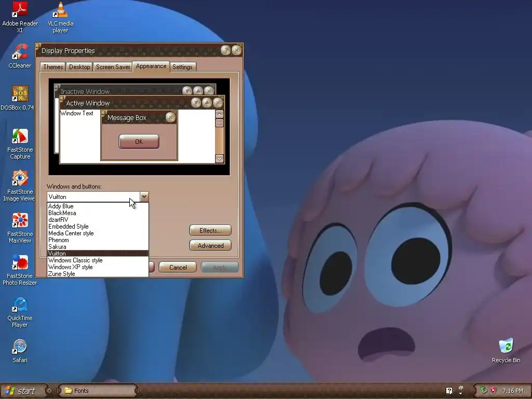
Task: Select the DOSBox 0.74 desktop shortcut
Action: [x=18, y=98]
